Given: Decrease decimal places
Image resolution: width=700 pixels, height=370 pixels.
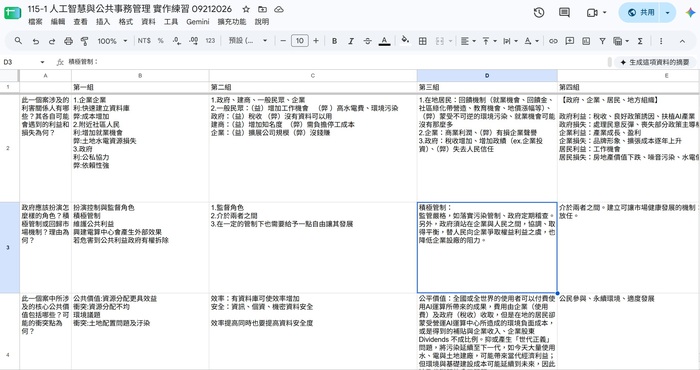Looking at the screenshot, I should pyautogui.click(x=177, y=41).
